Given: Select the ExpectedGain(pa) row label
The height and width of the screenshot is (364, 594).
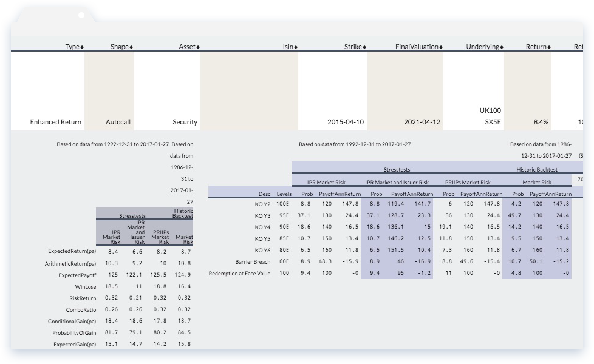Looking at the screenshot, I should (75, 345).
